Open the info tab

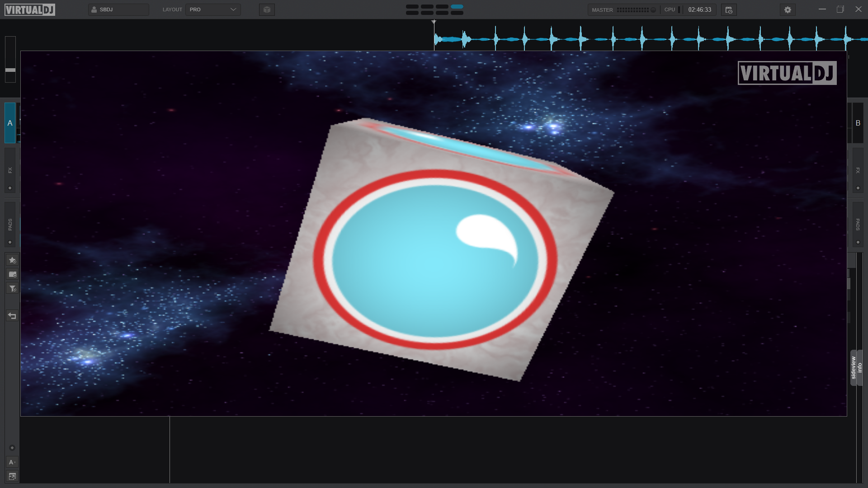click(860, 368)
